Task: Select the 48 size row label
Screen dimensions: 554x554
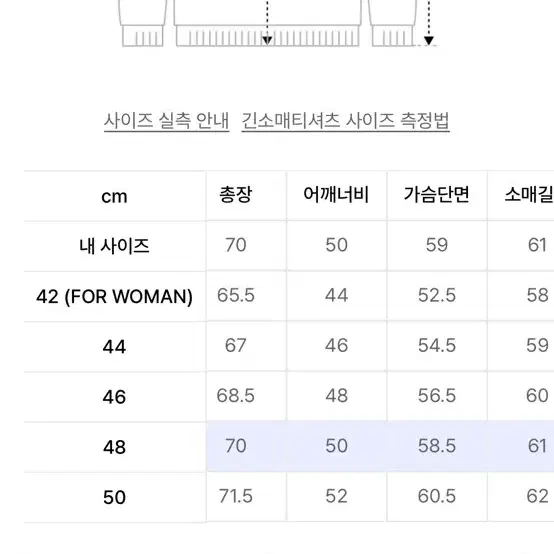Action: tap(114, 447)
